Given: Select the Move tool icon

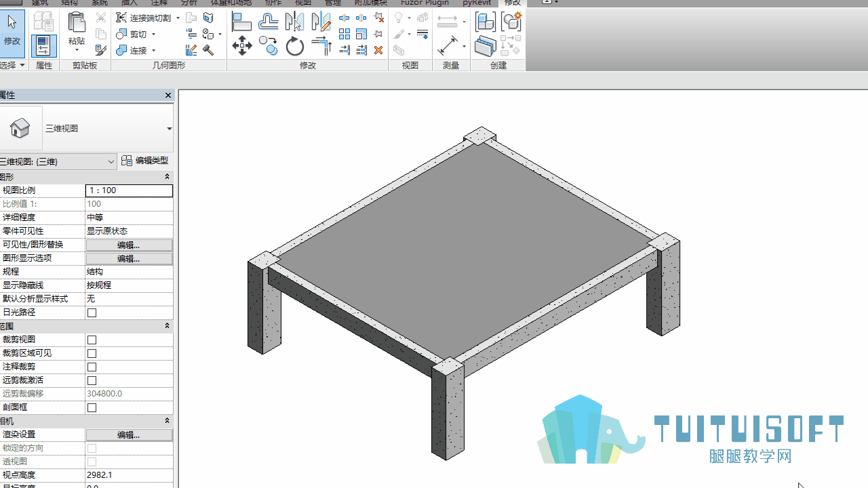Looking at the screenshot, I should tap(241, 46).
